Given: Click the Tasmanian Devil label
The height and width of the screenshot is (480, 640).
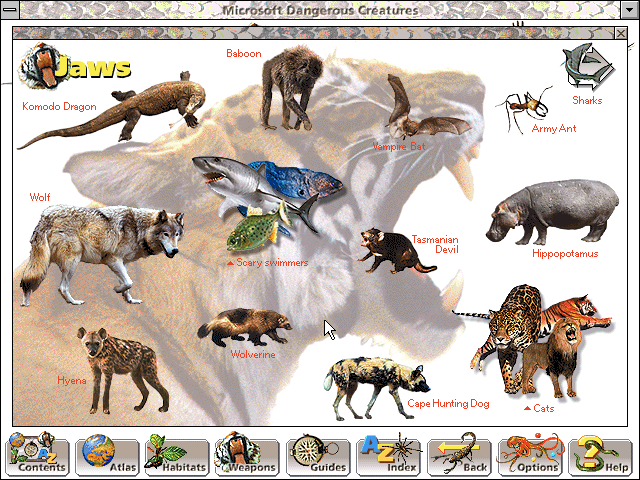Looking at the screenshot, I should (435, 244).
